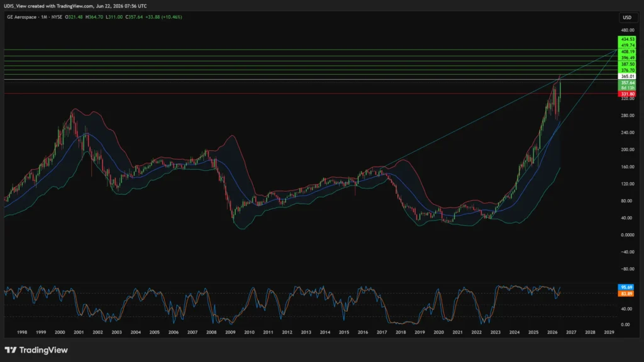The width and height of the screenshot is (644, 362).
Task: Select the 408.19 green price label
Action: (627, 52)
